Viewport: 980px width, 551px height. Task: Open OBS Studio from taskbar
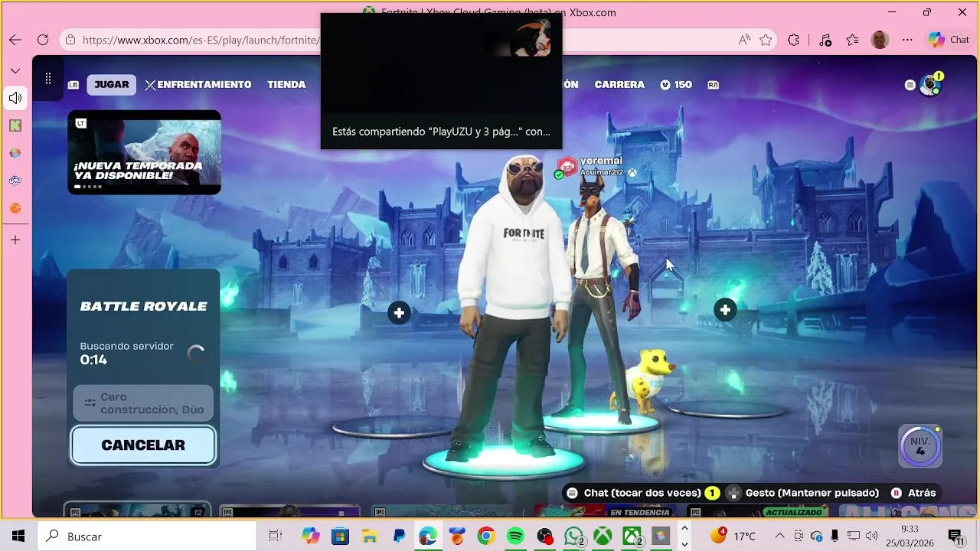pyautogui.click(x=545, y=536)
